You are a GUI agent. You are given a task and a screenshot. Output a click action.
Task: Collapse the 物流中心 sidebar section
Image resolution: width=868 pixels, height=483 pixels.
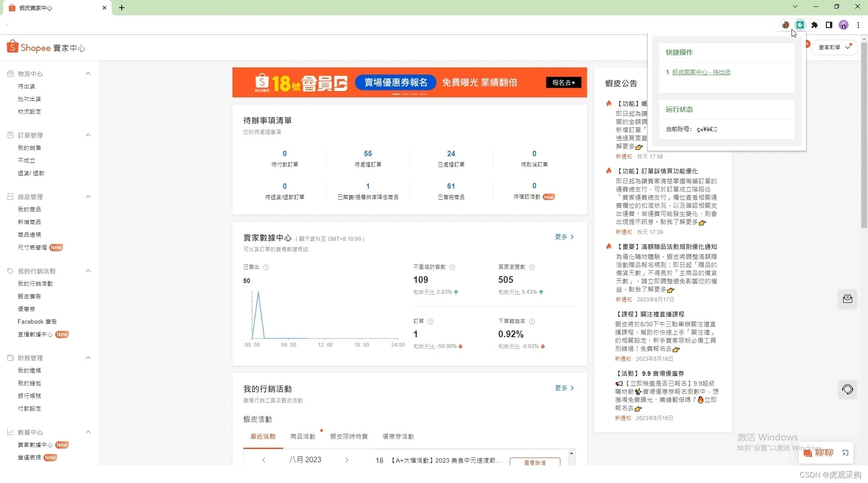[88, 73]
